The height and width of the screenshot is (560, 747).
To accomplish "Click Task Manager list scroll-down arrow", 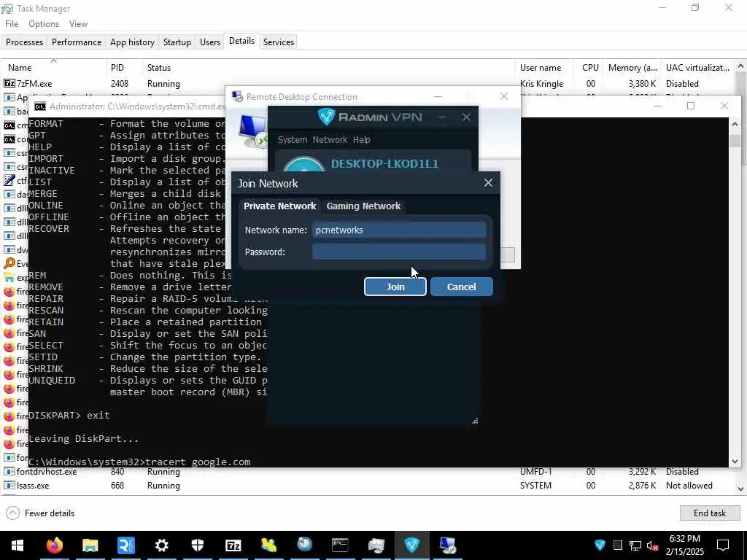I will tap(740, 489).
